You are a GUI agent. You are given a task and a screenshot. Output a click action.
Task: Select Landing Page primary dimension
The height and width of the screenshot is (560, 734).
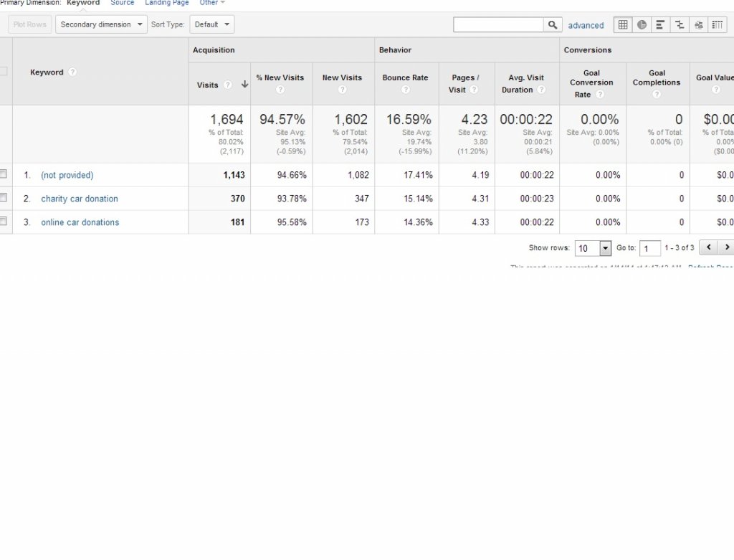click(166, 3)
